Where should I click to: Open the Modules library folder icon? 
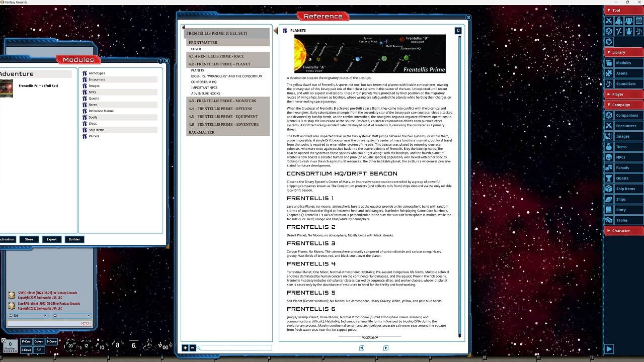[609, 63]
